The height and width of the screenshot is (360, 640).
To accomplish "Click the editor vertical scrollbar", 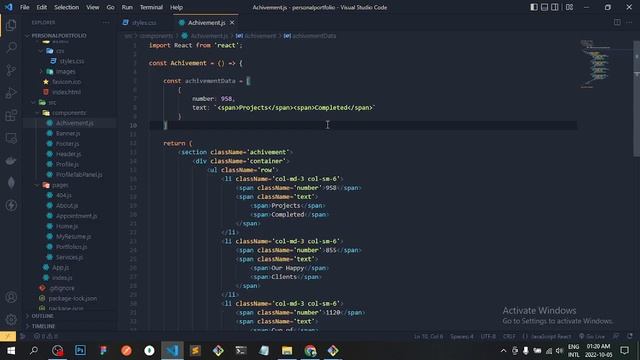I will coord(636,98).
